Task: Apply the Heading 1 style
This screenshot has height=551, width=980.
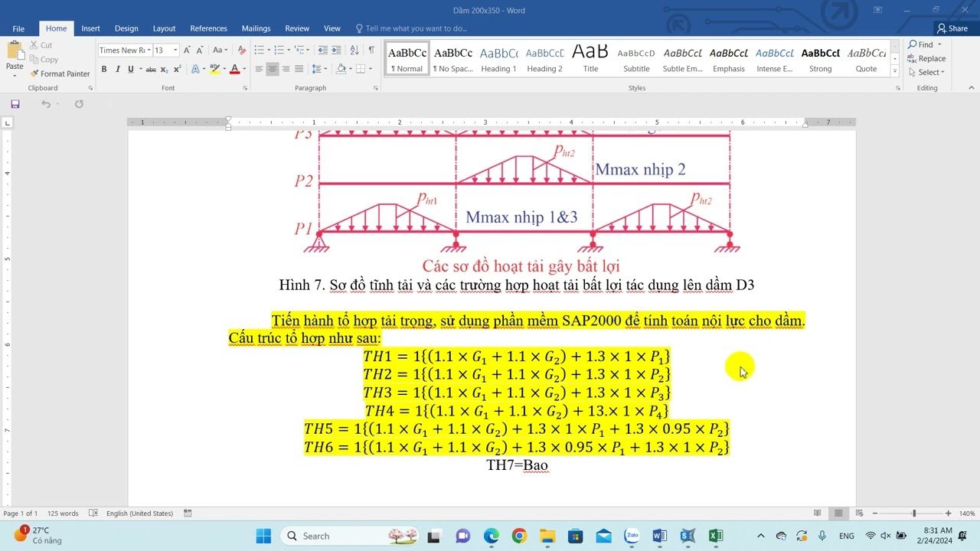Action: 498,60
